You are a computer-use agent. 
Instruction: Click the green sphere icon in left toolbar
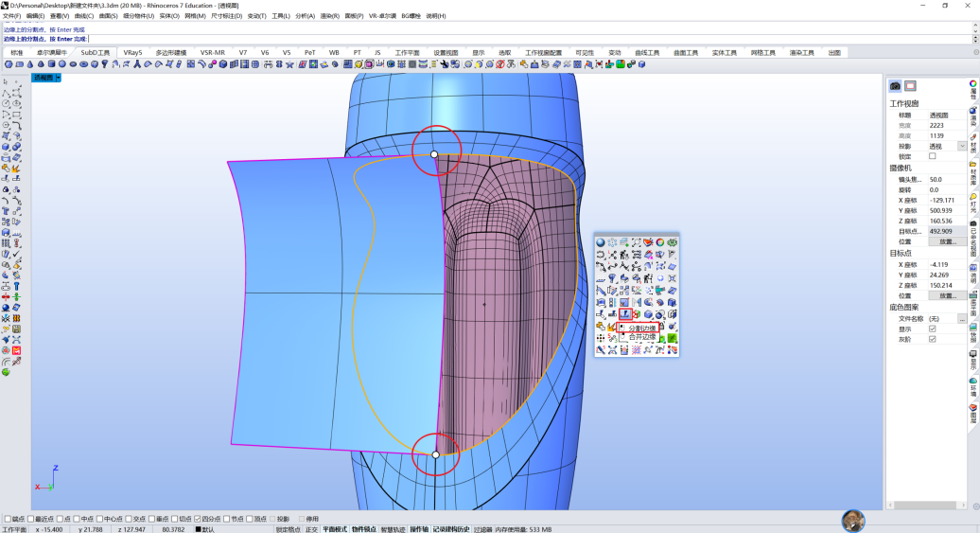(x=6, y=372)
